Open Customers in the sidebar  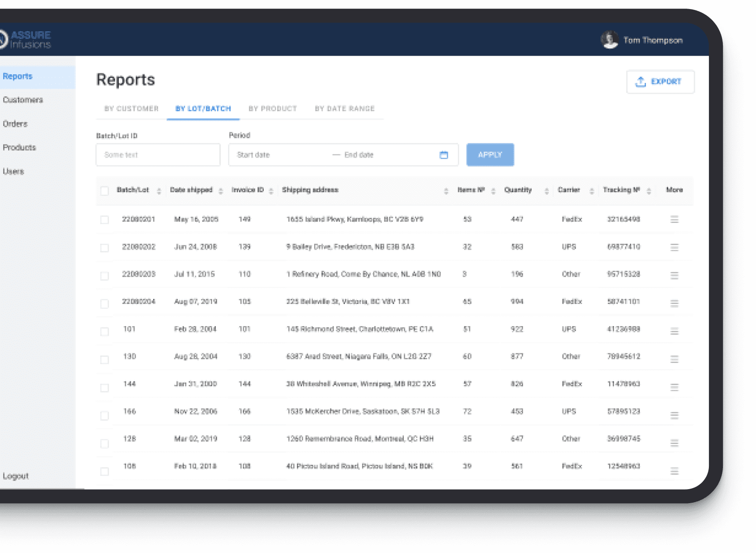tap(23, 100)
